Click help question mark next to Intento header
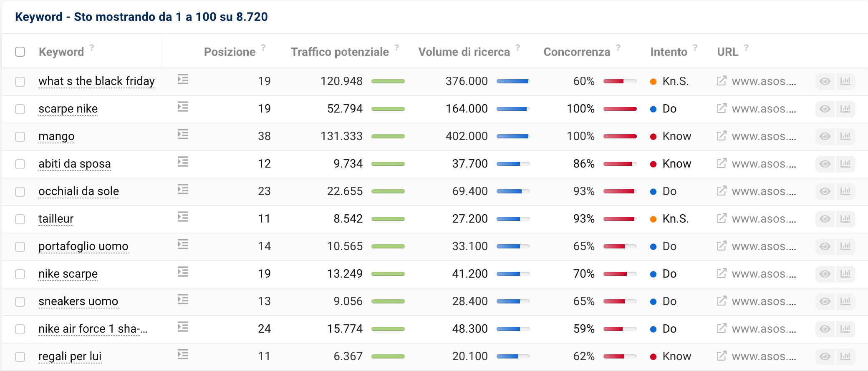The width and height of the screenshot is (868, 371). (695, 47)
